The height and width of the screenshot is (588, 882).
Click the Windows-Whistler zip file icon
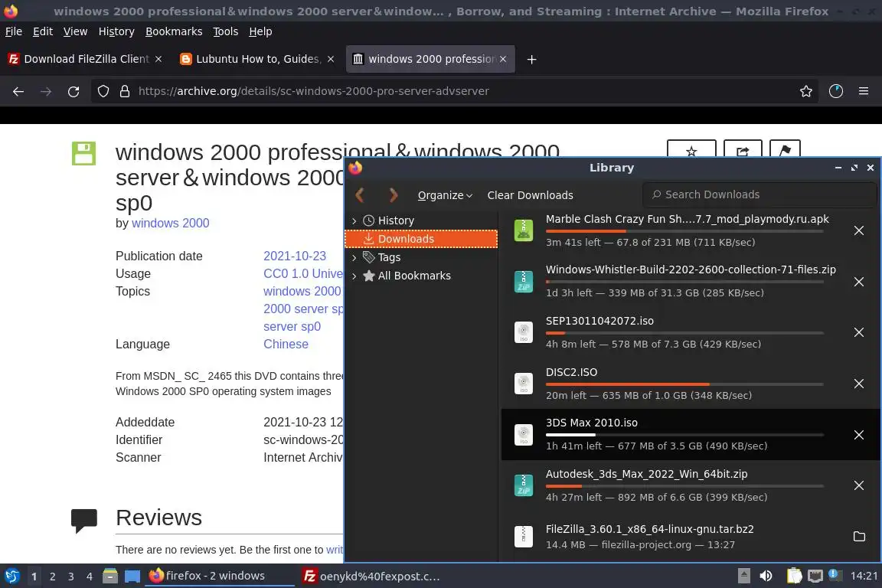click(x=524, y=282)
